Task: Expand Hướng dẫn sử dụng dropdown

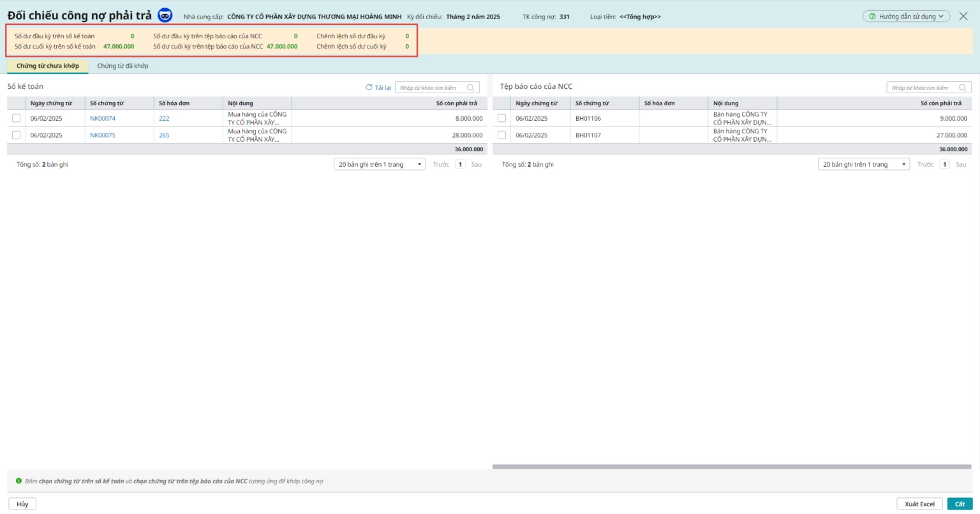Action: (906, 17)
